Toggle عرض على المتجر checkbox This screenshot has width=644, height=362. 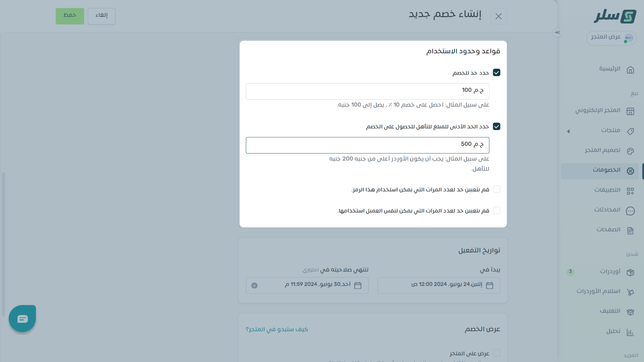[x=497, y=353]
